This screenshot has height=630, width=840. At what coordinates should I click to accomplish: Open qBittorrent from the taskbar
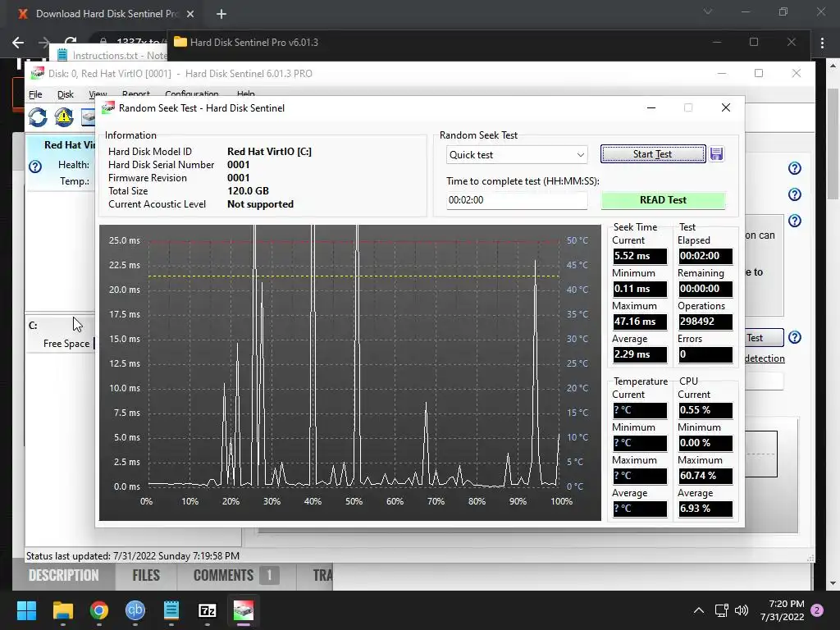135,610
